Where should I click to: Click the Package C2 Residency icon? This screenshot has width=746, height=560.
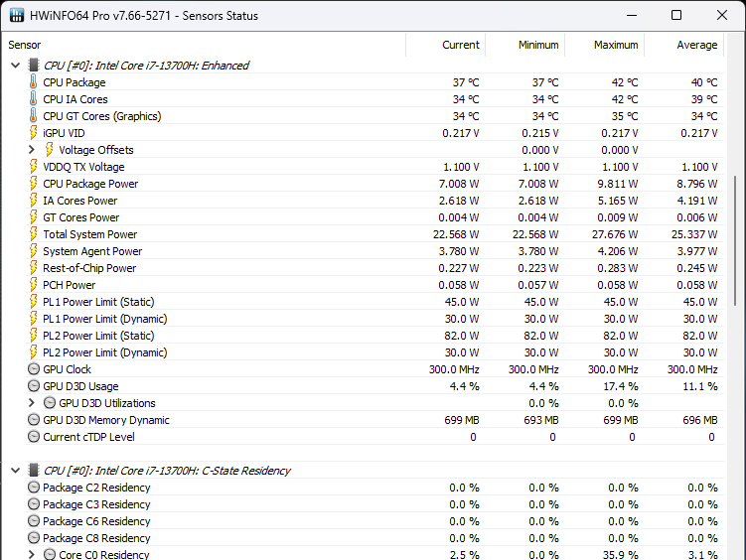[33, 488]
